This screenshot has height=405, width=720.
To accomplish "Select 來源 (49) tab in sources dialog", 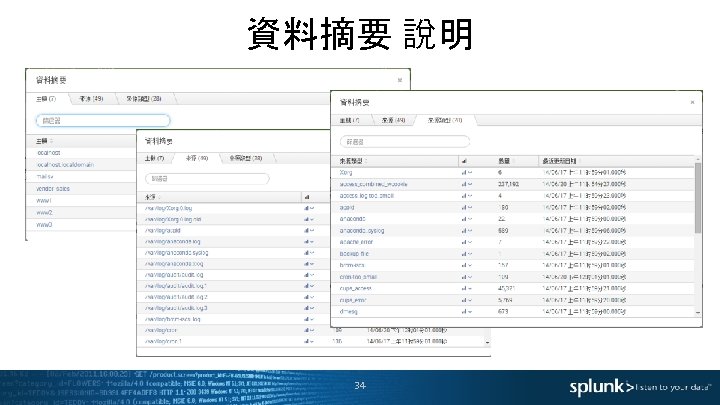I will point(197,158).
